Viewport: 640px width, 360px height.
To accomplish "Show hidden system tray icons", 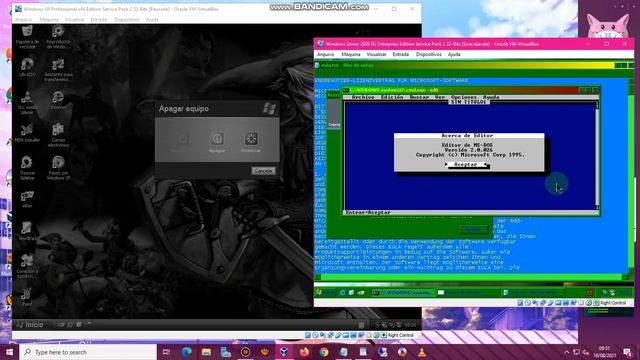I will [x=567, y=352].
